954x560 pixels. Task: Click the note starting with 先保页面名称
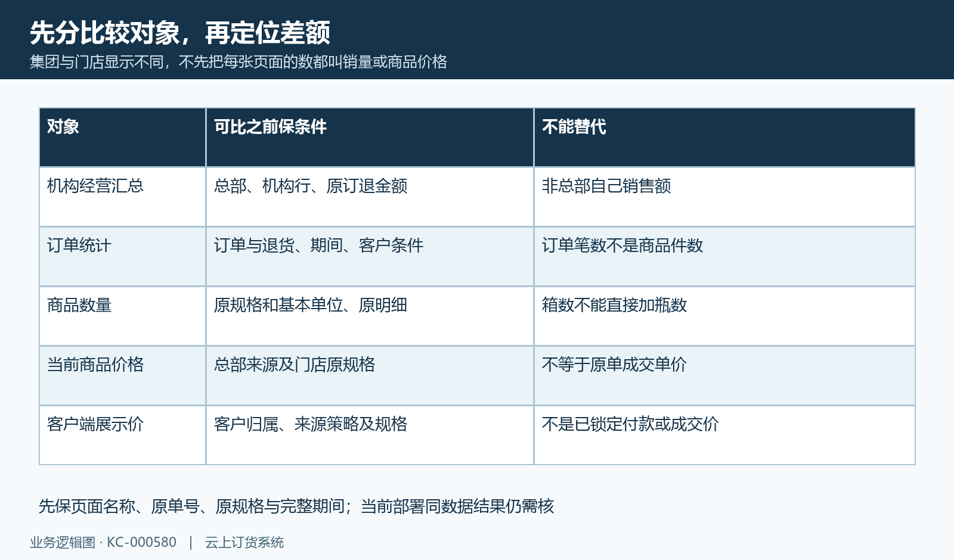point(296,506)
